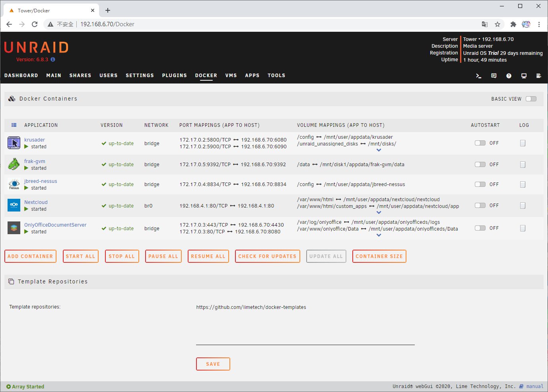Click the krusader container icon
This screenshot has width=548, height=392.
[14, 143]
